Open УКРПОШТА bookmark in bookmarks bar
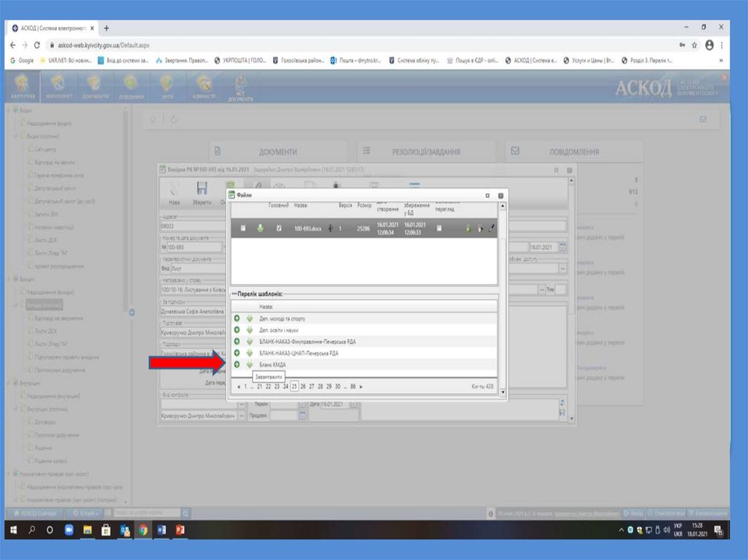 (x=240, y=61)
